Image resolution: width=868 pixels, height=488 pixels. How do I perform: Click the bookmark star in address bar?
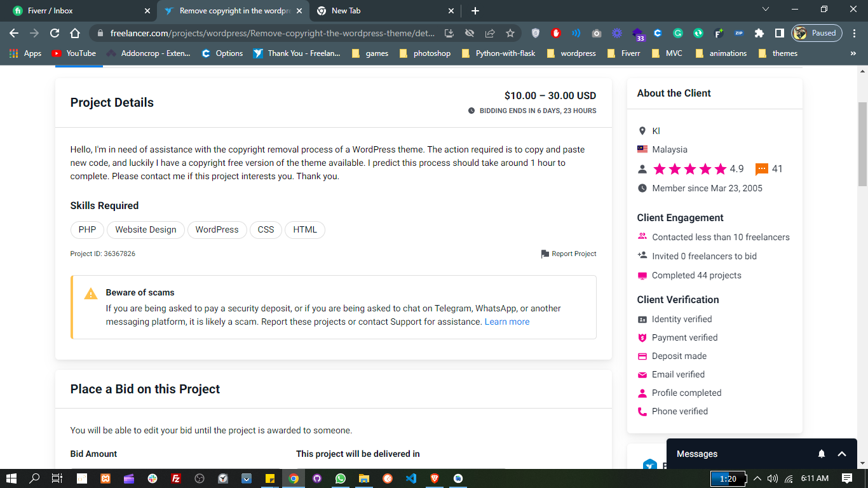pyautogui.click(x=510, y=33)
